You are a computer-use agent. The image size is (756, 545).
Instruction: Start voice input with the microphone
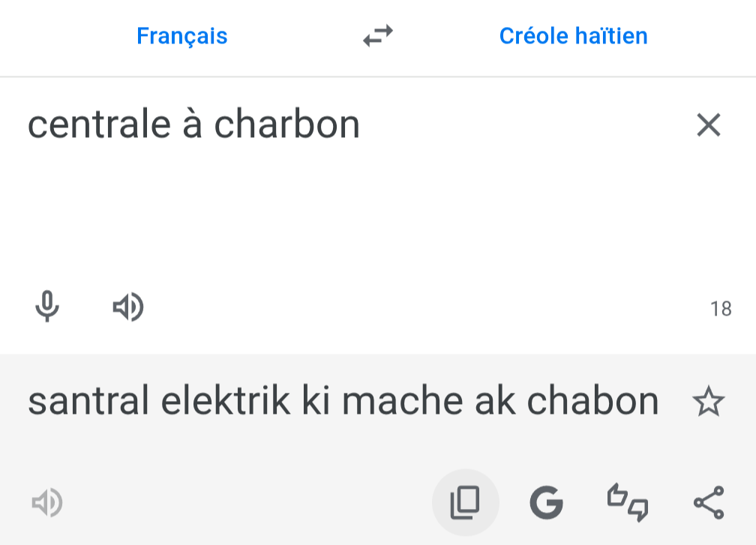[47, 307]
